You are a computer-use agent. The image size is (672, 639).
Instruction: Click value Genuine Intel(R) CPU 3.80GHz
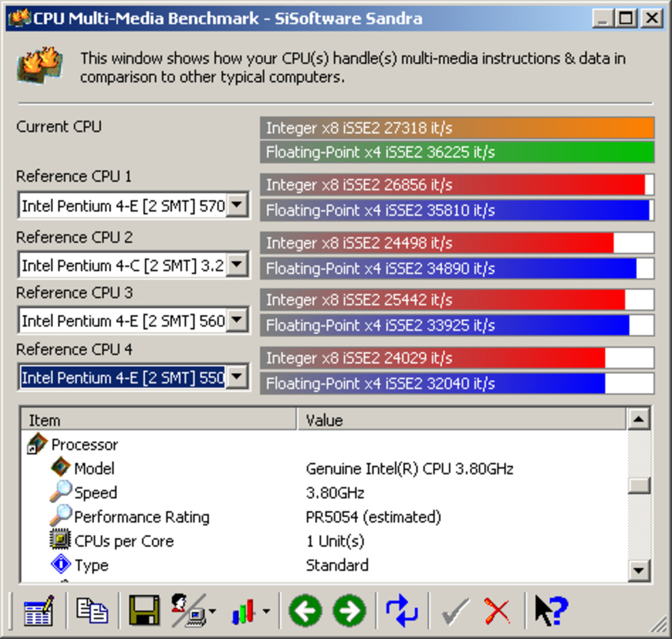coord(410,469)
